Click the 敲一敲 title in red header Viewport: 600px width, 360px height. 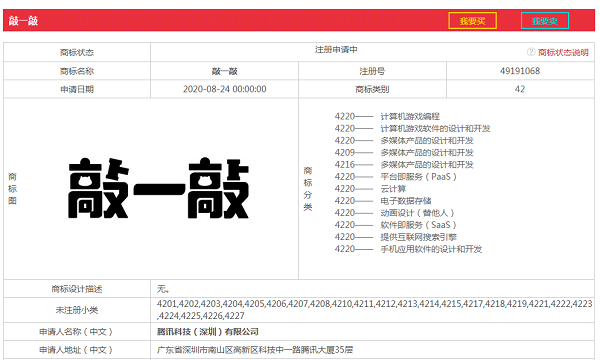pyautogui.click(x=23, y=21)
